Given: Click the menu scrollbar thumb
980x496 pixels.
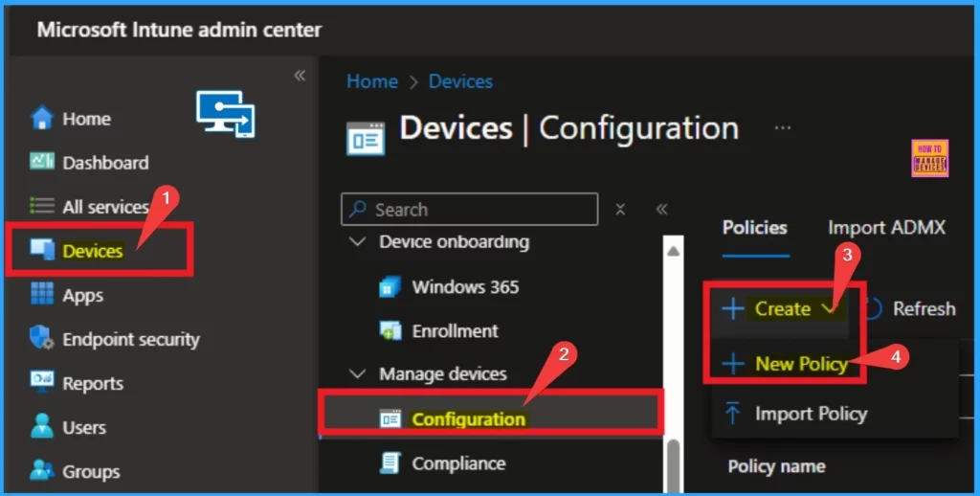Looking at the screenshot, I should [673, 466].
